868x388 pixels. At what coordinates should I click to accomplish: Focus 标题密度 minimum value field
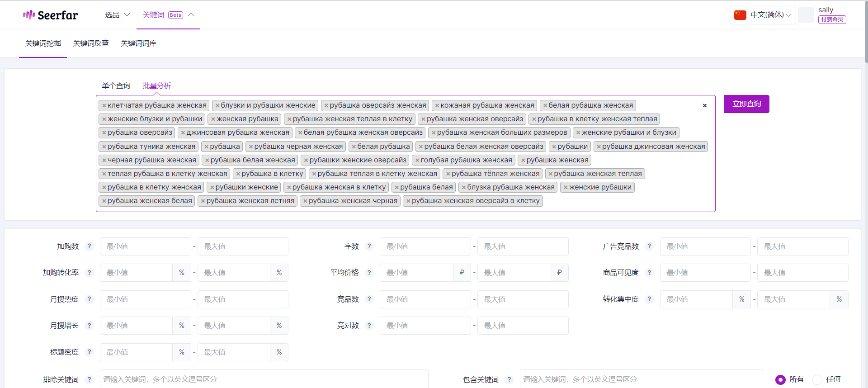136,352
